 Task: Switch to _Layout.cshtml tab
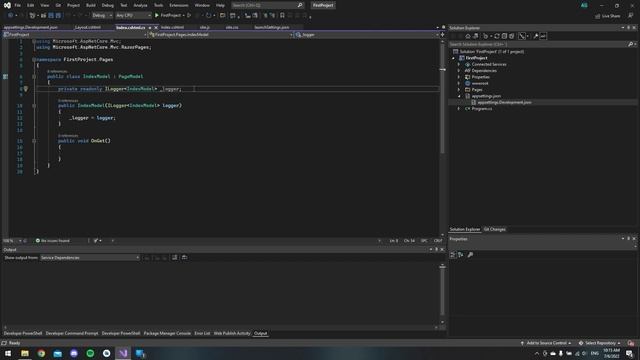click(88, 27)
